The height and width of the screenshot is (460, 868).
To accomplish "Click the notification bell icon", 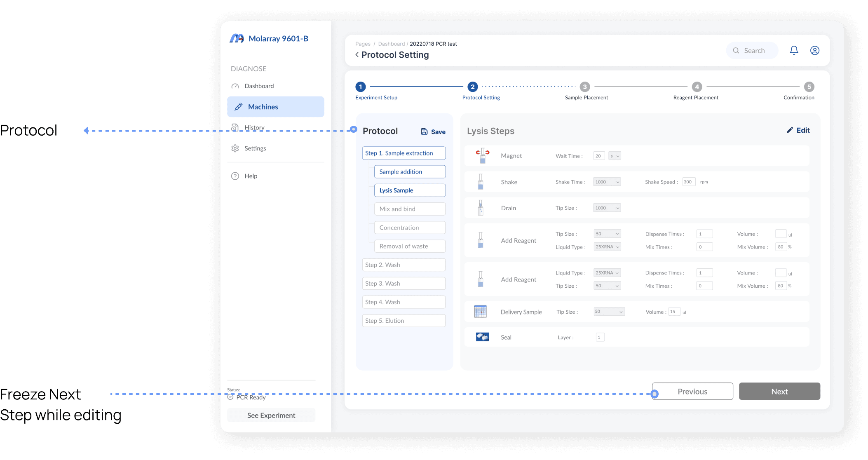I will pos(794,50).
